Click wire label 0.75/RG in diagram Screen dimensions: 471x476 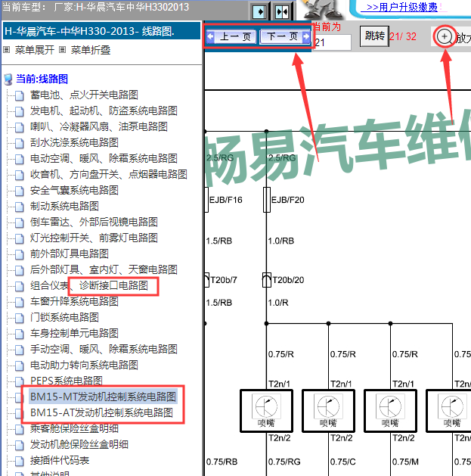[x=284, y=462]
